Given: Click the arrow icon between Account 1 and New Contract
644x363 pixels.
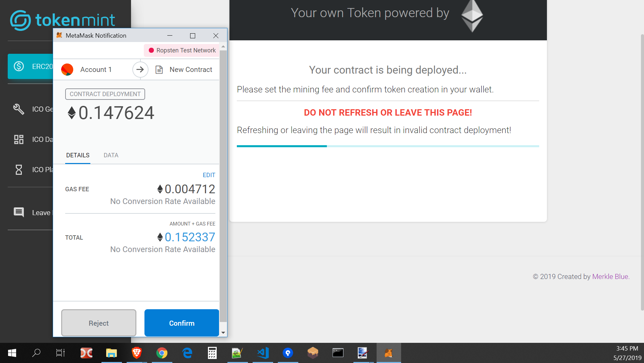Looking at the screenshot, I should (x=140, y=70).
